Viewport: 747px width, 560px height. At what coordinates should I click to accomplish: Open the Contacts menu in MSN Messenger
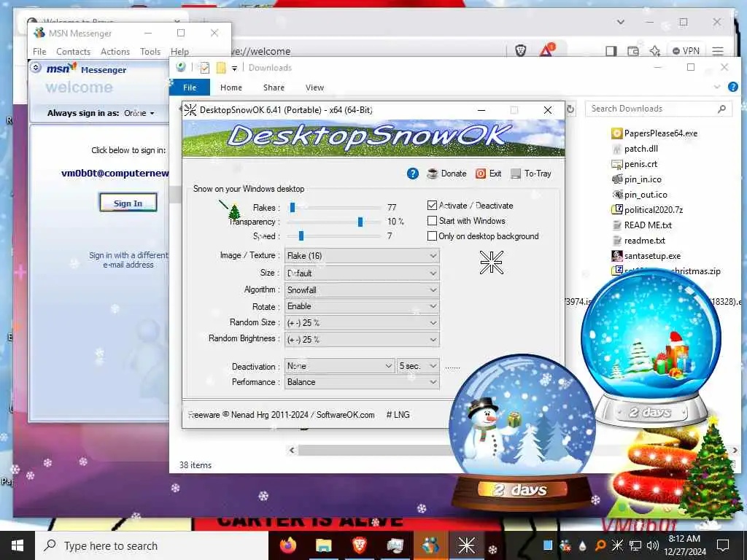[74, 52]
